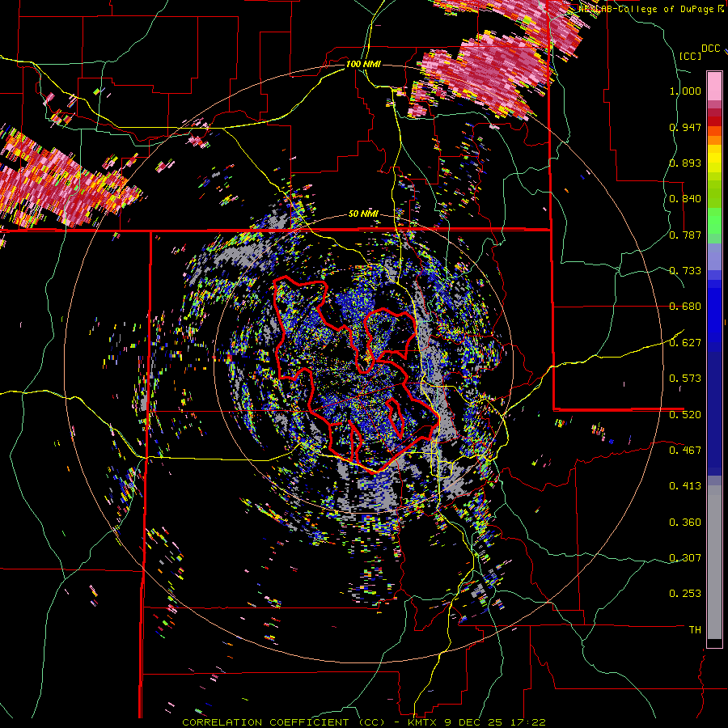The image size is (728, 728).
Task: Click the 0.467 scale value
Action: click(x=685, y=451)
